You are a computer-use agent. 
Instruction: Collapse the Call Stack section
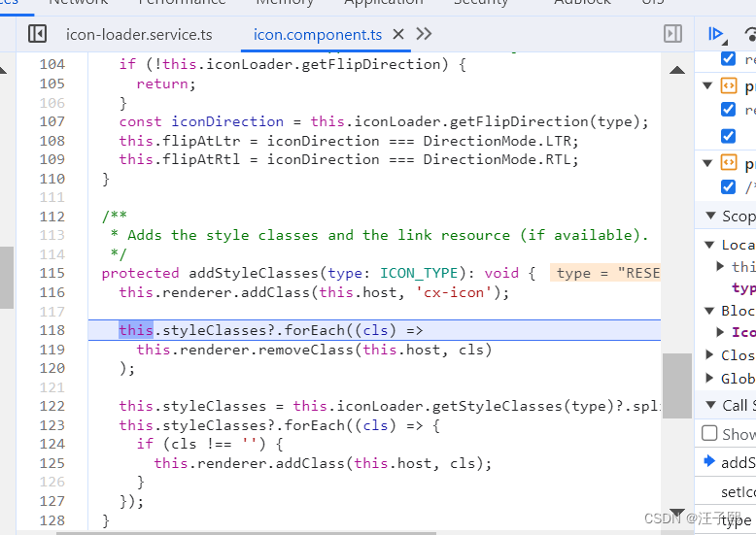point(710,404)
